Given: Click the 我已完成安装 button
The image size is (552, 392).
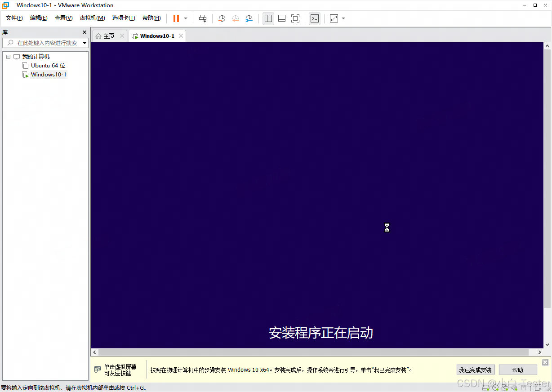Looking at the screenshot, I should tap(476, 370).
